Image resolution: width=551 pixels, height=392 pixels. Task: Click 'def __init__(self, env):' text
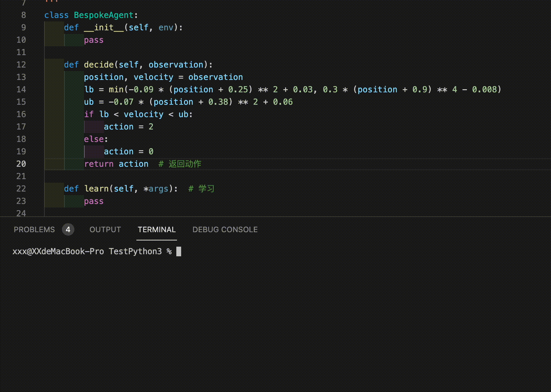pos(123,28)
